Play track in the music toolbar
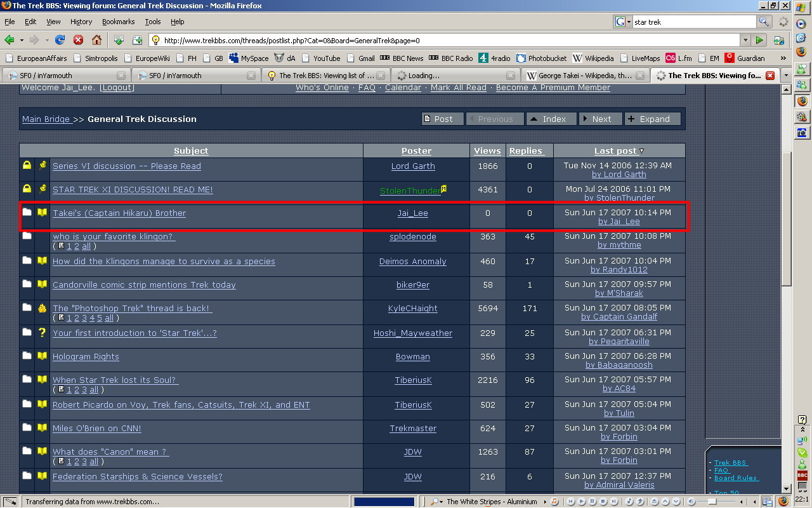Viewport: 812px width, 508px height. (x=581, y=502)
